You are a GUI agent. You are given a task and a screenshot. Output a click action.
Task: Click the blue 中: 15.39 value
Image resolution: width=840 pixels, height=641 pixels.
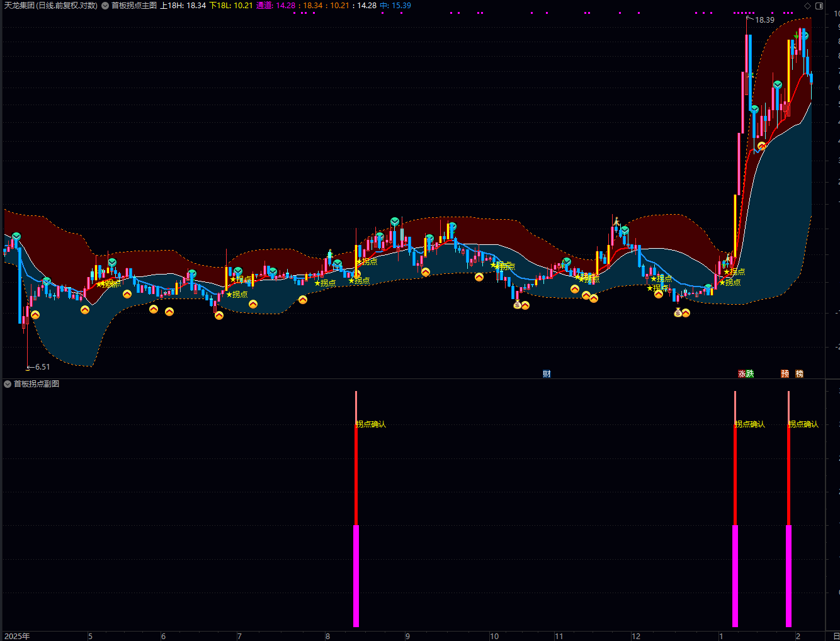tap(395, 6)
